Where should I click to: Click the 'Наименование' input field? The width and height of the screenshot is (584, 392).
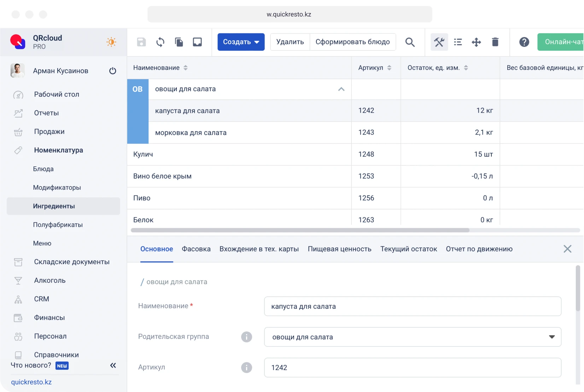tap(413, 306)
